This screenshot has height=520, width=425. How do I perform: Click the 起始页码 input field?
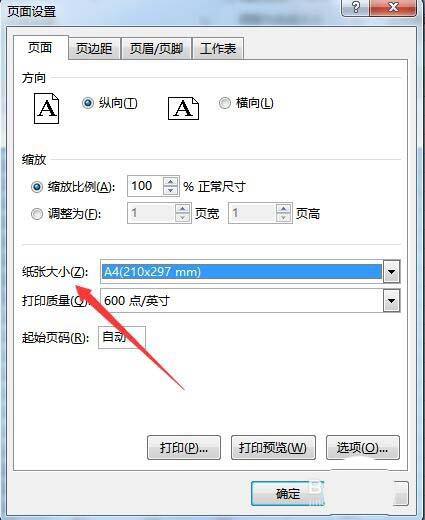pyautogui.click(x=122, y=337)
